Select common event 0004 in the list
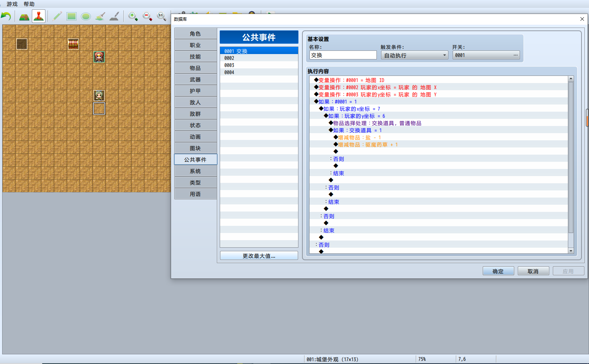This screenshot has width=589, height=364. [259, 72]
